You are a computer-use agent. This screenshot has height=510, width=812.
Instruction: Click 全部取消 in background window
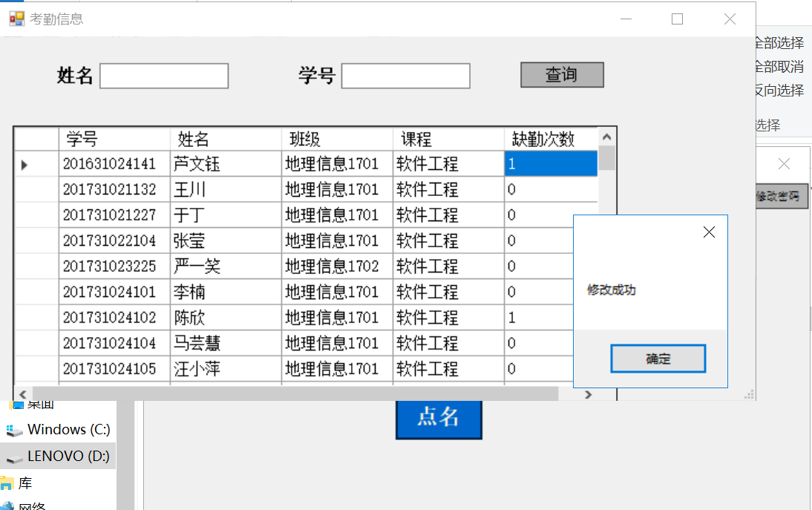point(779,67)
